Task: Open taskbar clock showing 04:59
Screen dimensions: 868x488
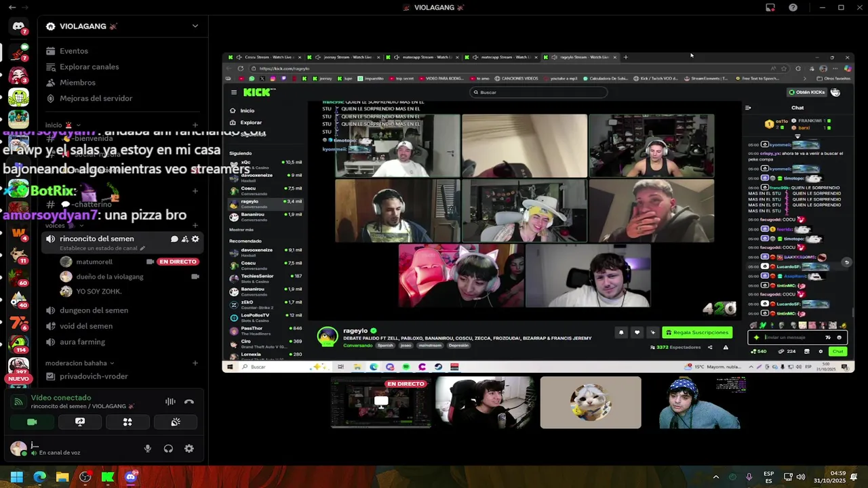Action: (830, 477)
